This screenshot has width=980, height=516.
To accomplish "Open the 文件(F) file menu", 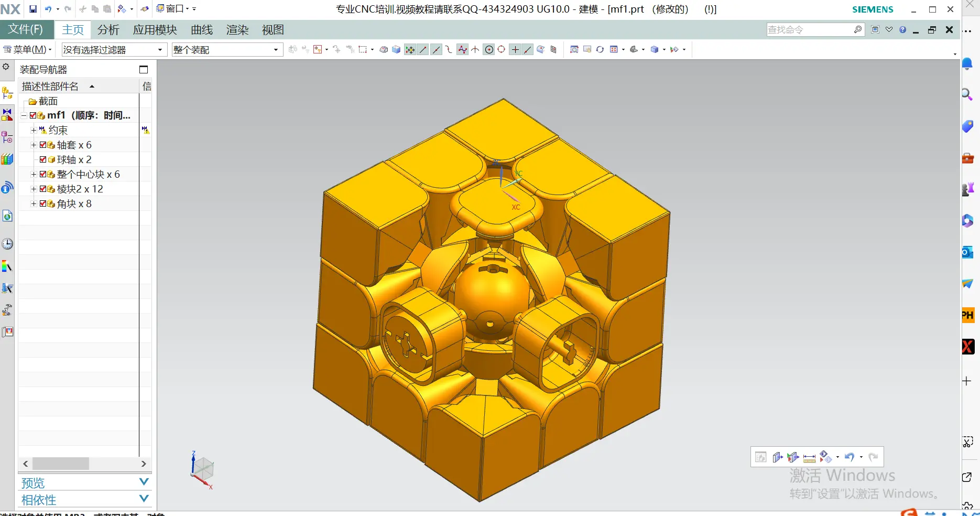I will point(26,29).
